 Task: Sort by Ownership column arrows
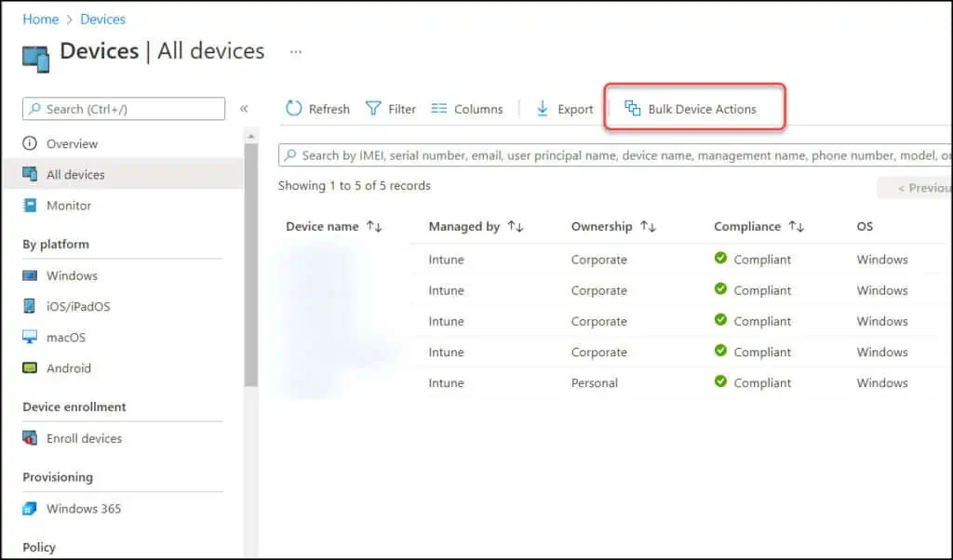point(648,227)
